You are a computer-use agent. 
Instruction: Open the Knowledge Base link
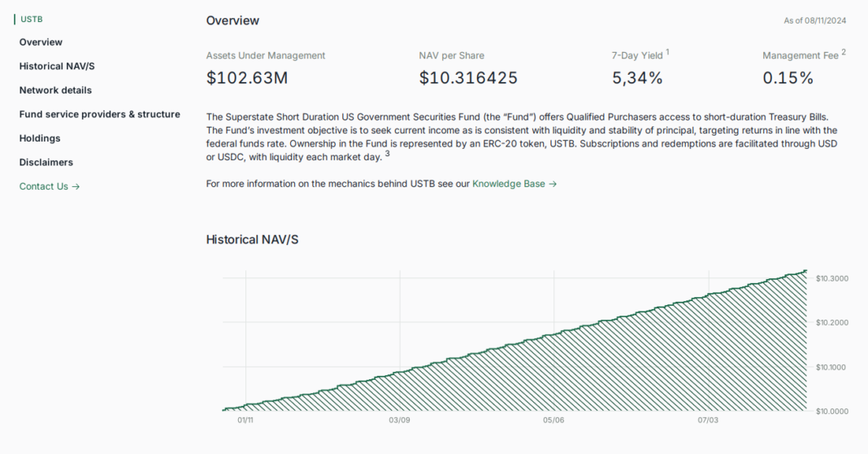tap(514, 184)
